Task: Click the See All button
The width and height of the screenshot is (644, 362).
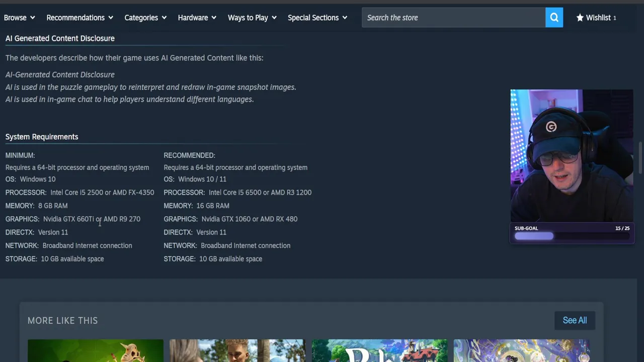Action: tap(575, 320)
